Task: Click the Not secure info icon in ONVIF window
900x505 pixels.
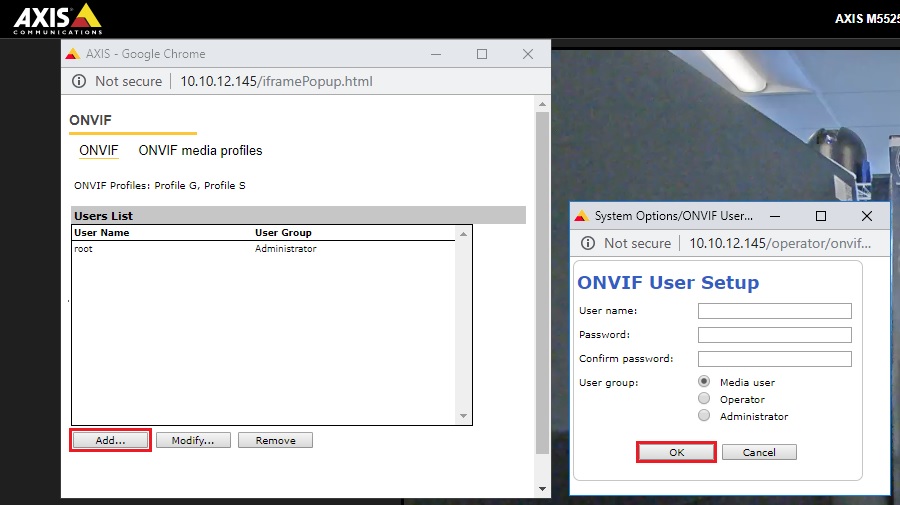Action: point(80,81)
